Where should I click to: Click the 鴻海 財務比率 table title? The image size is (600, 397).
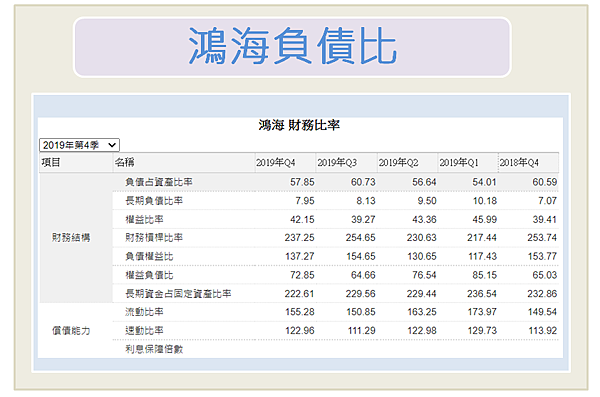(299, 125)
